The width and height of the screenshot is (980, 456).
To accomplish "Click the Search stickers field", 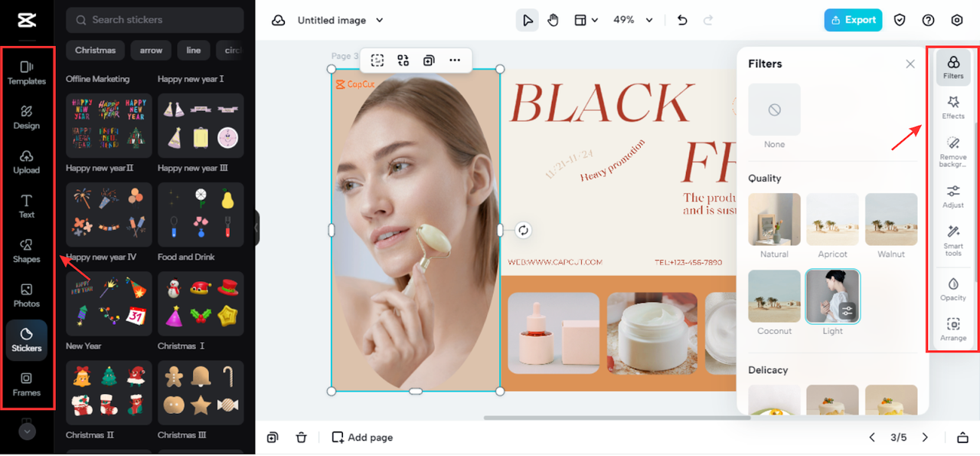I will [x=155, y=20].
